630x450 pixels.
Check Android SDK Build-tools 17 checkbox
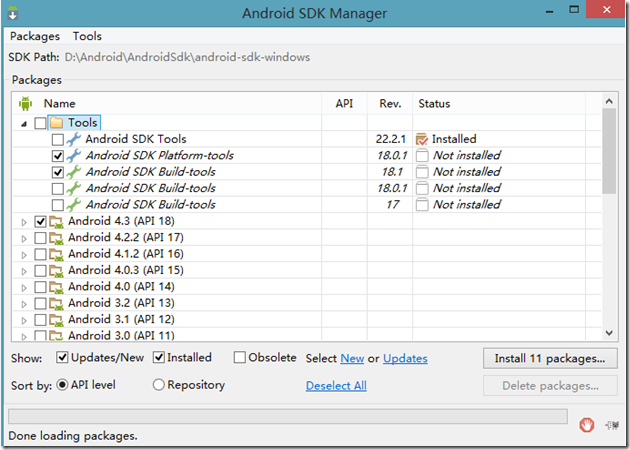(57, 205)
